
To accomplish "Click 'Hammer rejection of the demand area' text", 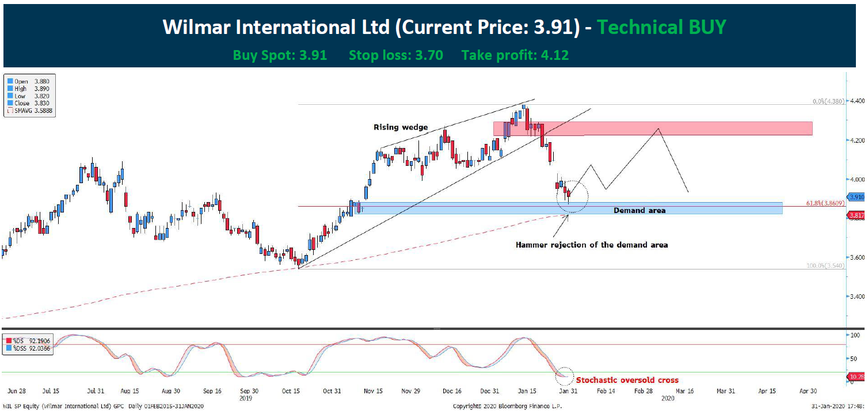I will pyautogui.click(x=592, y=245).
